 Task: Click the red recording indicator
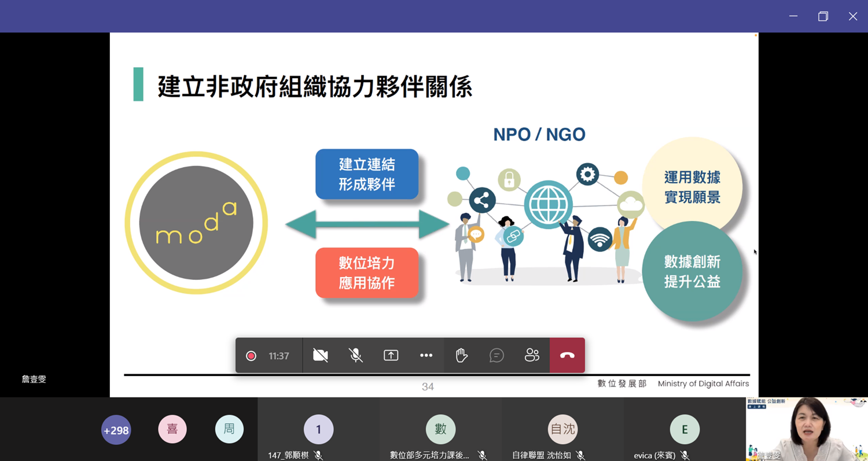(251, 356)
